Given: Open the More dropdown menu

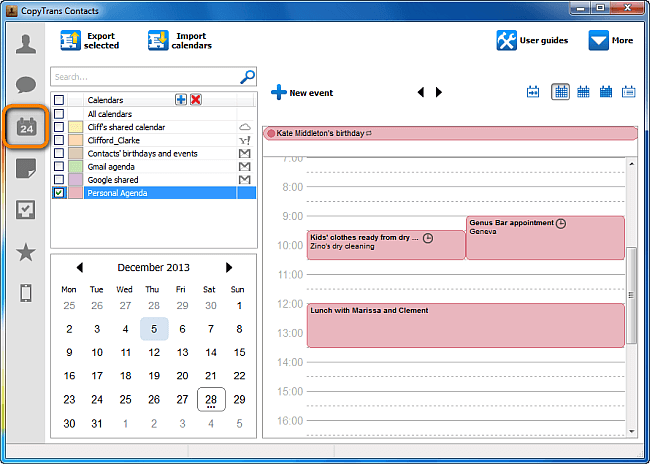Looking at the screenshot, I should (610, 41).
